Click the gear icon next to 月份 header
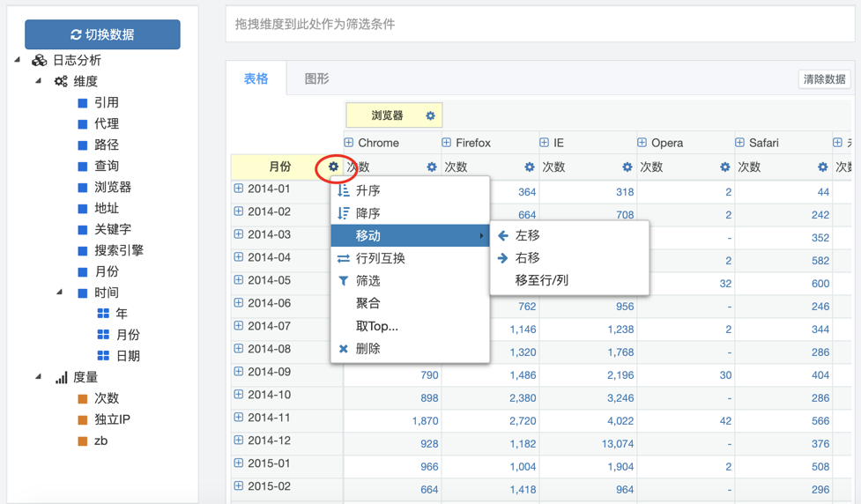 (x=333, y=167)
